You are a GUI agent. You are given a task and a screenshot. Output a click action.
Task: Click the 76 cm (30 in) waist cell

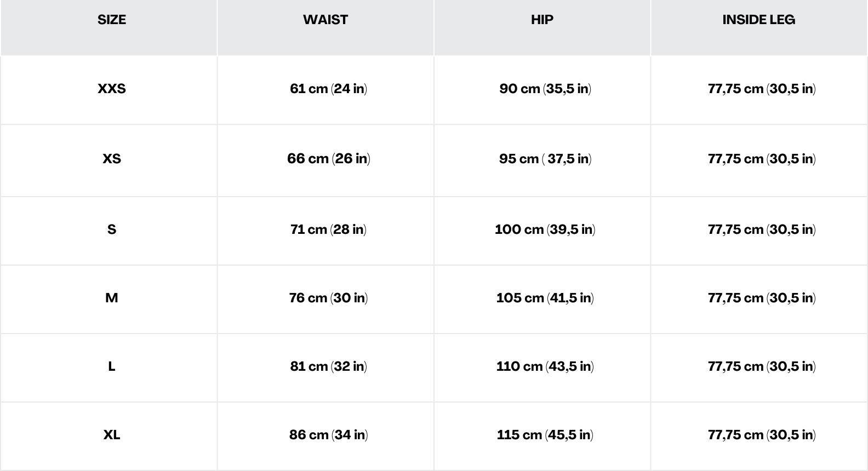[x=328, y=298]
